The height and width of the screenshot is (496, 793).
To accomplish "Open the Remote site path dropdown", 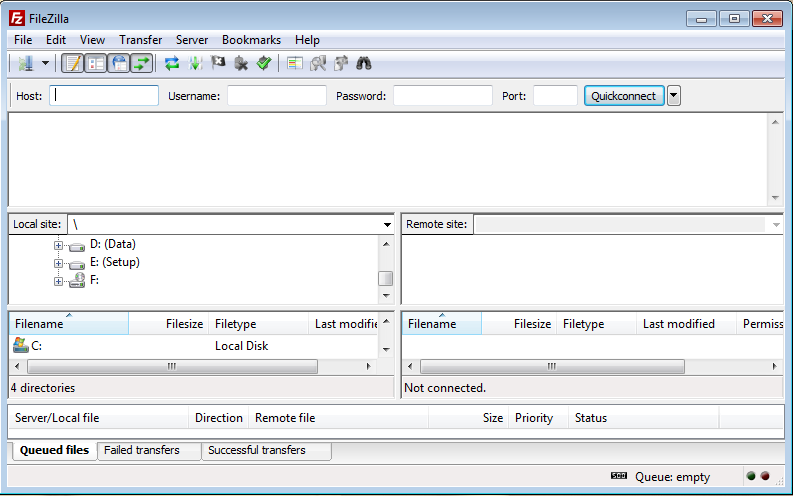I will (x=776, y=224).
